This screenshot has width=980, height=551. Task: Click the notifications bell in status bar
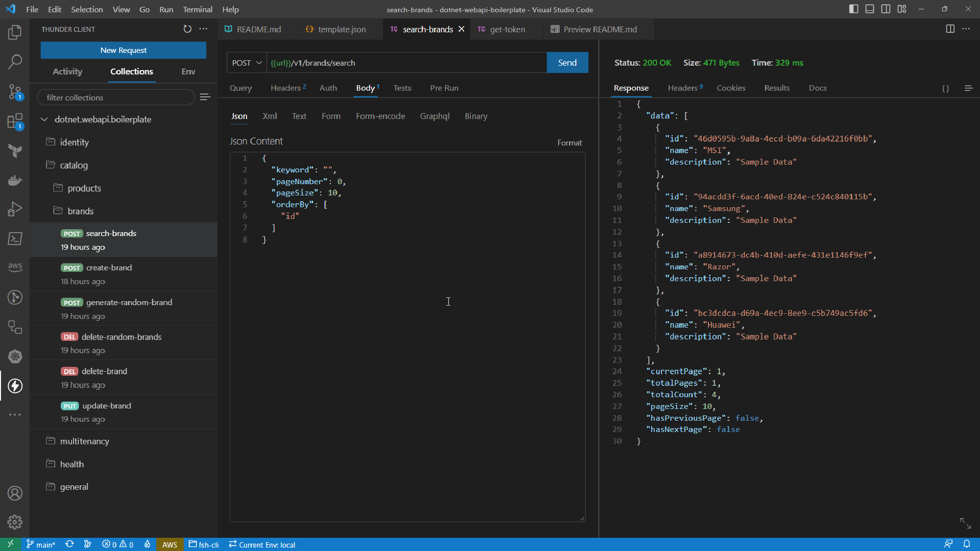pyautogui.click(x=967, y=544)
